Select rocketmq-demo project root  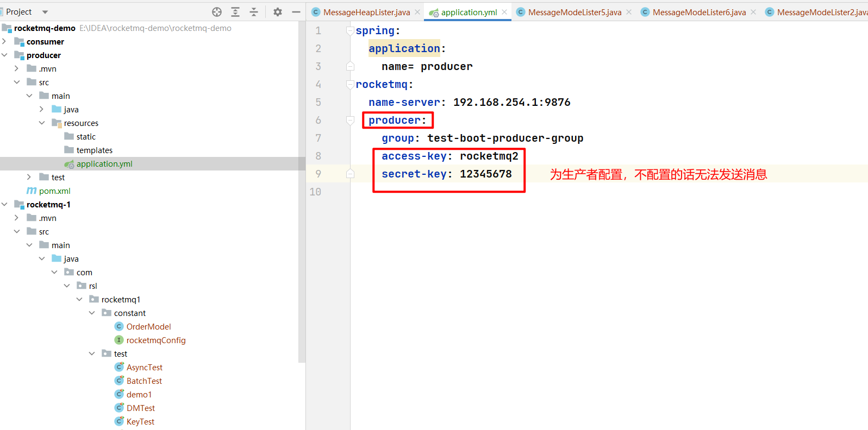tap(45, 28)
